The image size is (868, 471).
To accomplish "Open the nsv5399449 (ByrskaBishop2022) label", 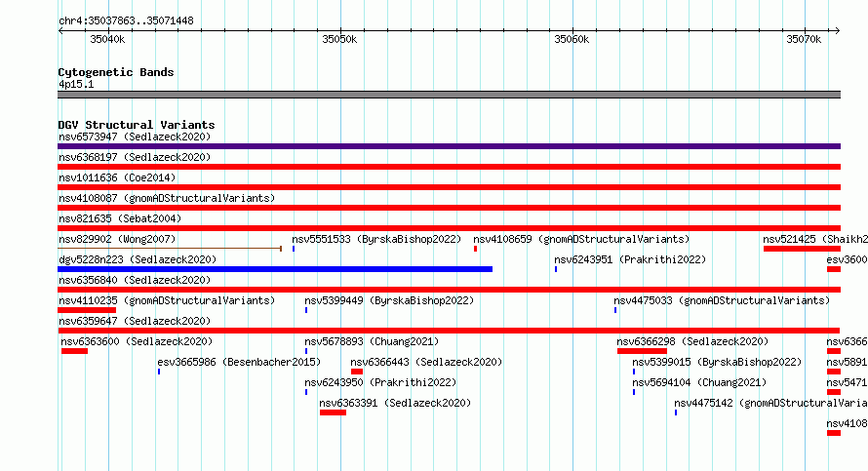I will tap(389, 300).
